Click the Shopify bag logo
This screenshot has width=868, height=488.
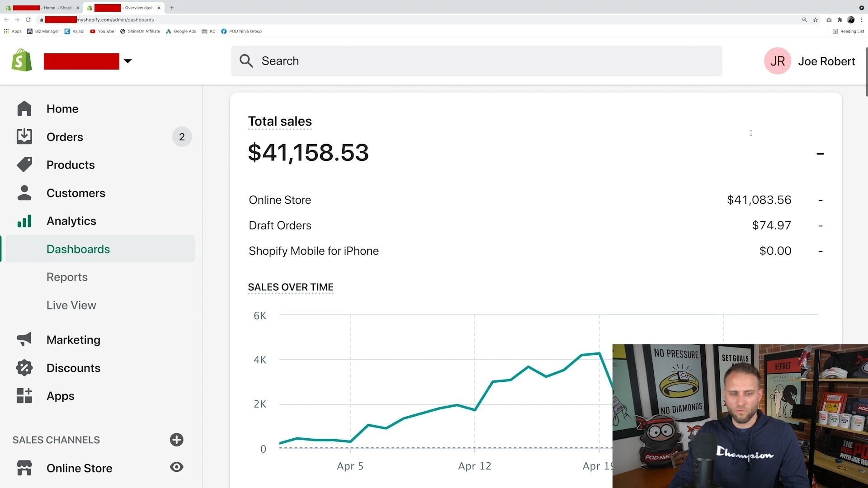[22, 61]
